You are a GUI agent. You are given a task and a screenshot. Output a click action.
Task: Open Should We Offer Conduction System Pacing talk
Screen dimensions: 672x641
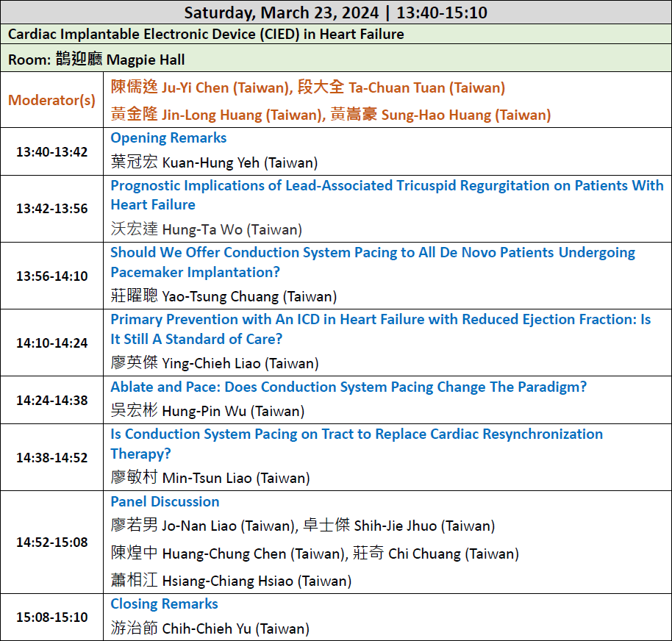pyautogui.click(x=373, y=262)
